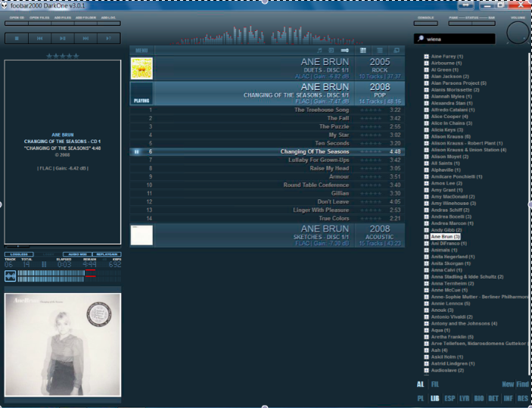This screenshot has width=532, height=408.
Task: Switch to the BIO panel tab
Action: coord(479,398)
